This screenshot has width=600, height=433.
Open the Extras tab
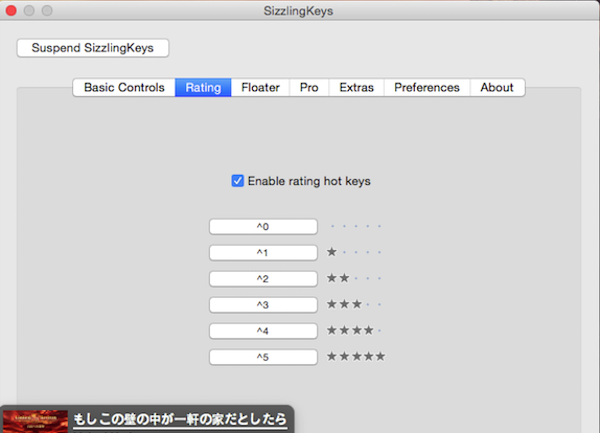pos(356,88)
